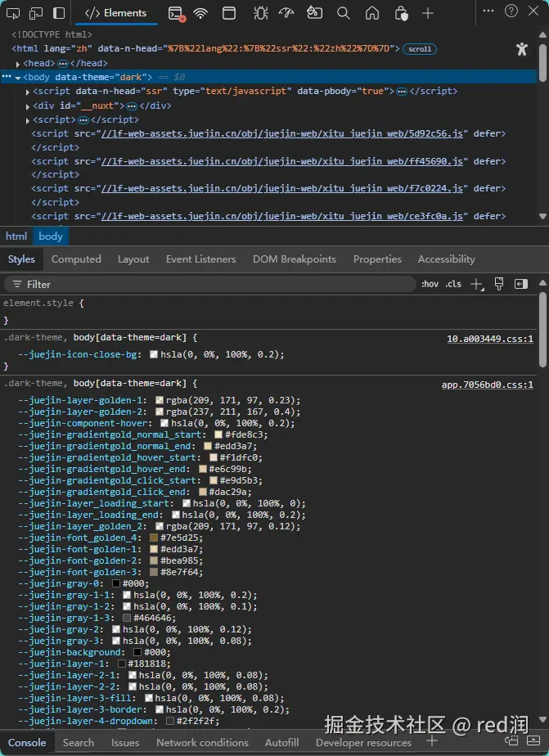Select the Network conditions drawer tab

click(x=202, y=743)
